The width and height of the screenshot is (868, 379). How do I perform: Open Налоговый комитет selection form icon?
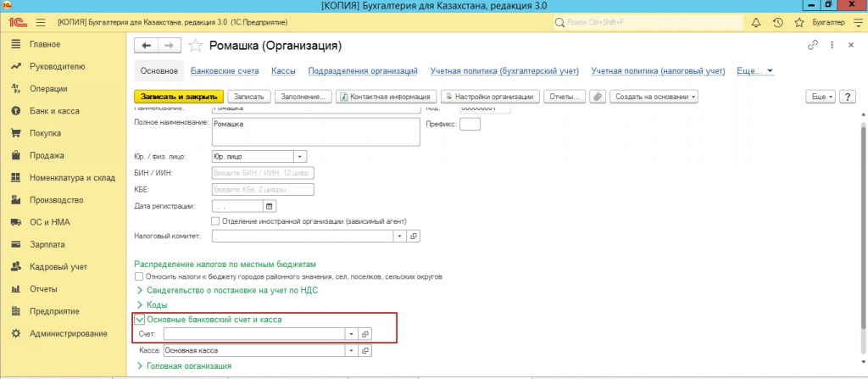click(414, 236)
